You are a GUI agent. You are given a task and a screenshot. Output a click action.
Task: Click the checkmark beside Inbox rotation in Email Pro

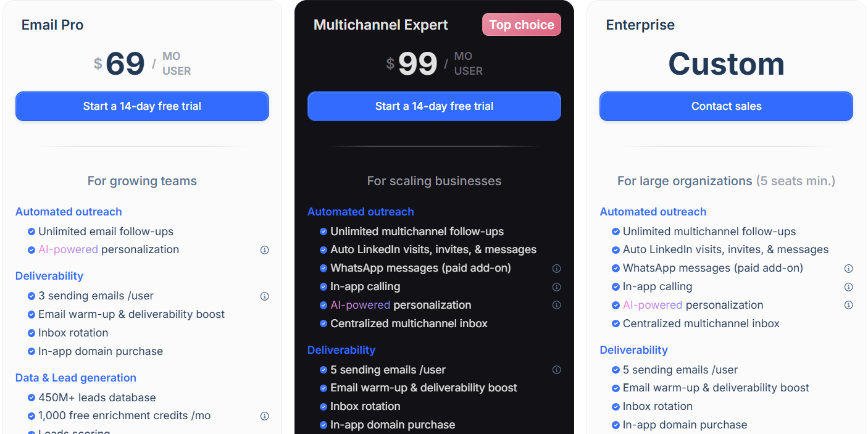pyautogui.click(x=31, y=333)
